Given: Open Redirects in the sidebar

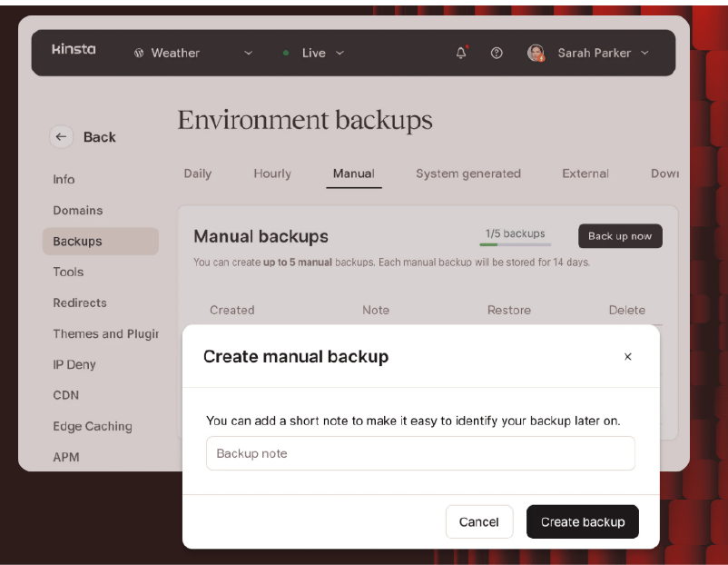Looking at the screenshot, I should coord(80,303).
